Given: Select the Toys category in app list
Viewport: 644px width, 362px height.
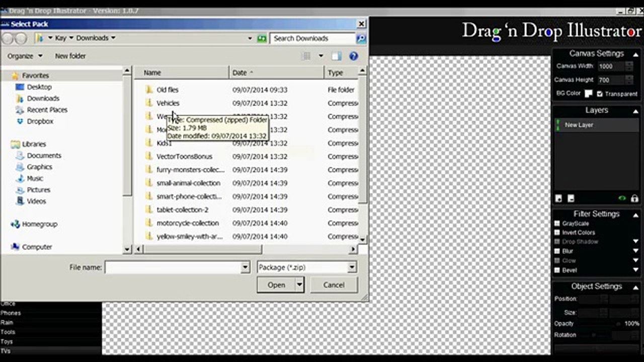Looking at the screenshot, I should 7,342.
